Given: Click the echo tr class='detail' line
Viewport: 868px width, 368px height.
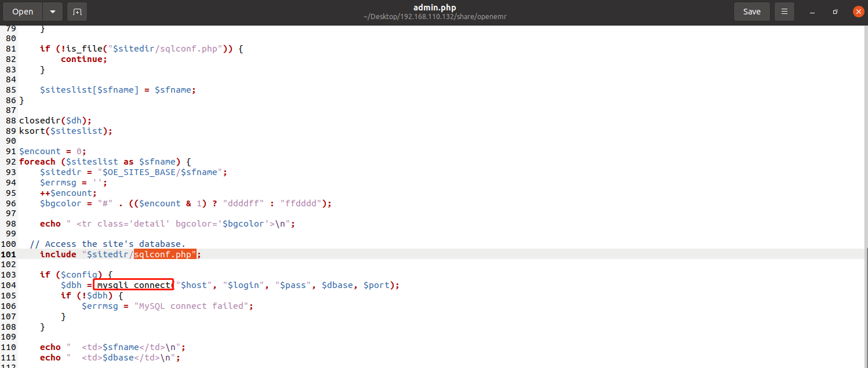Looking at the screenshot, I should point(168,224).
